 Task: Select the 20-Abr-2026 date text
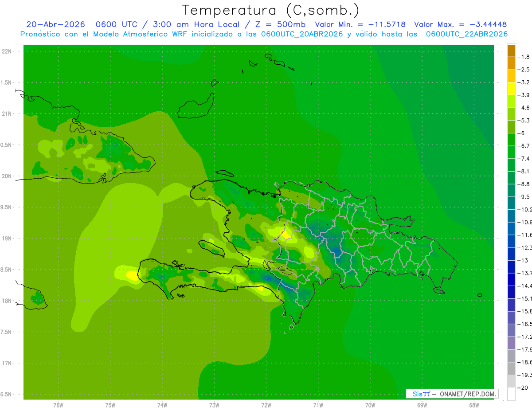point(55,24)
